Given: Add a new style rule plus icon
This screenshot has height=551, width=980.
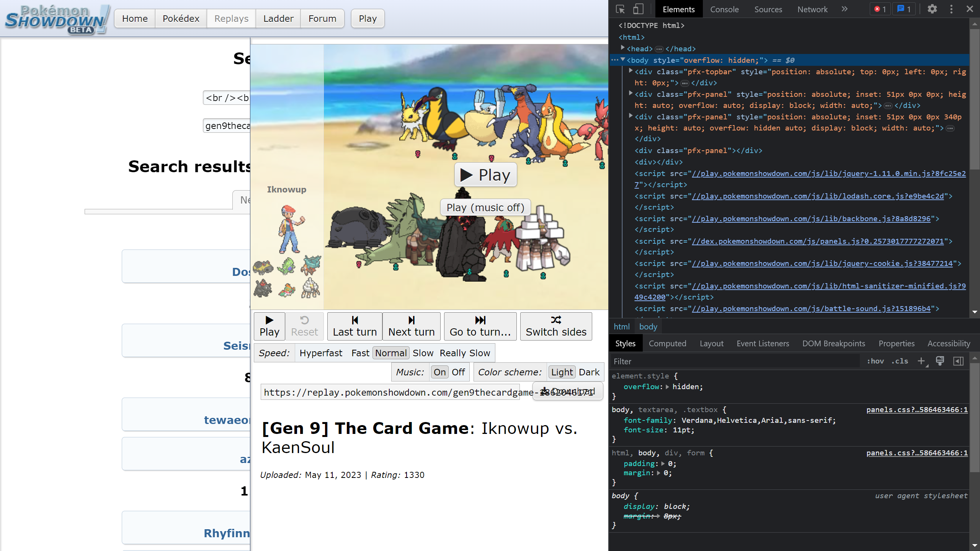Looking at the screenshot, I should pos(921,361).
